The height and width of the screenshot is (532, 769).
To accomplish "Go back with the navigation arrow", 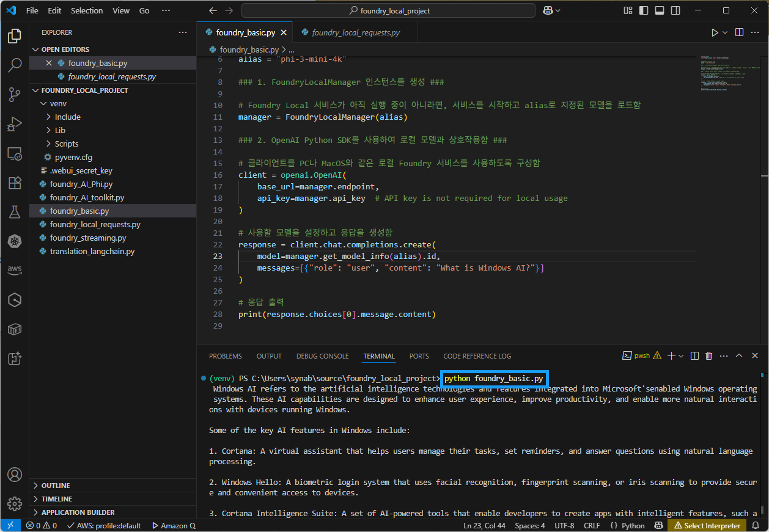I will click(x=213, y=11).
